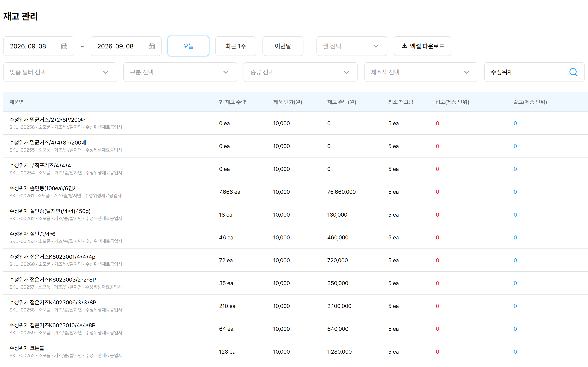Image resolution: width=588 pixels, height=367 pixels.
Task: Open product 수성위재 접은거즈K6023006/3*3*8P
Action: pyautogui.click(x=53, y=302)
